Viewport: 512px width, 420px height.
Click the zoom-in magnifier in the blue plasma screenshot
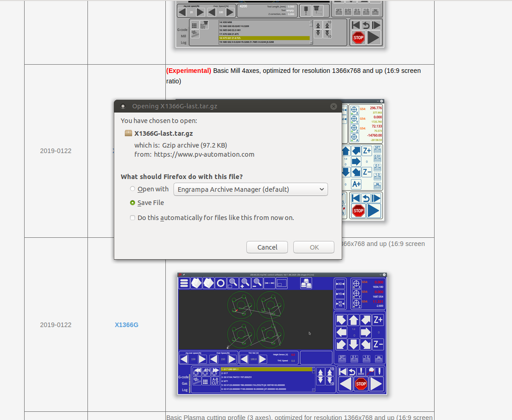245,283
